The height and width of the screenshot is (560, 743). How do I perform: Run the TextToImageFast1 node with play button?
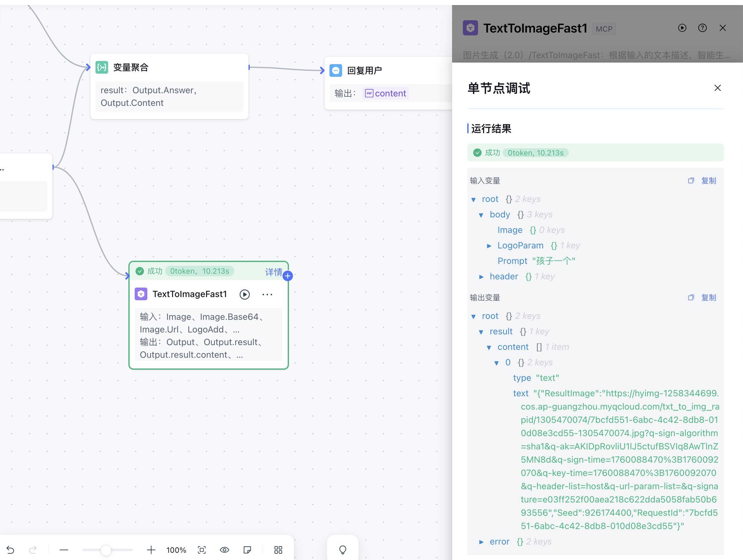point(244,295)
